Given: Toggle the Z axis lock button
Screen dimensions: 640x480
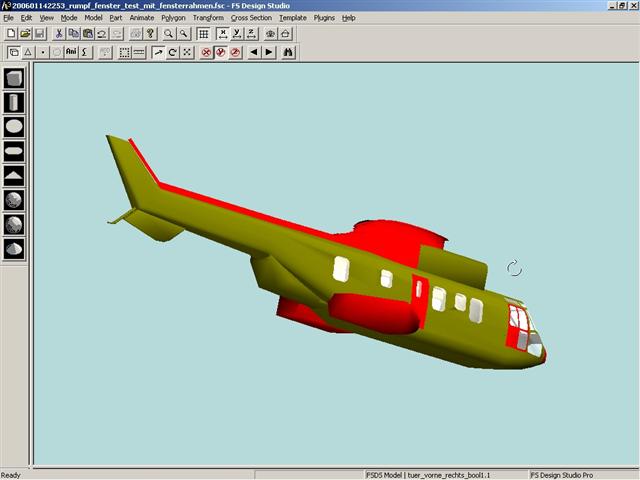Looking at the screenshot, I should pyautogui.click(x=251, y=34).
